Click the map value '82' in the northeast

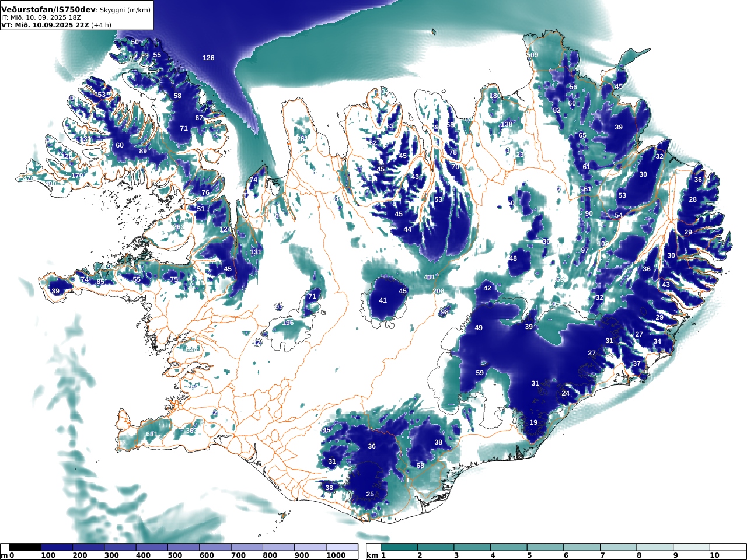coord(557,110)
